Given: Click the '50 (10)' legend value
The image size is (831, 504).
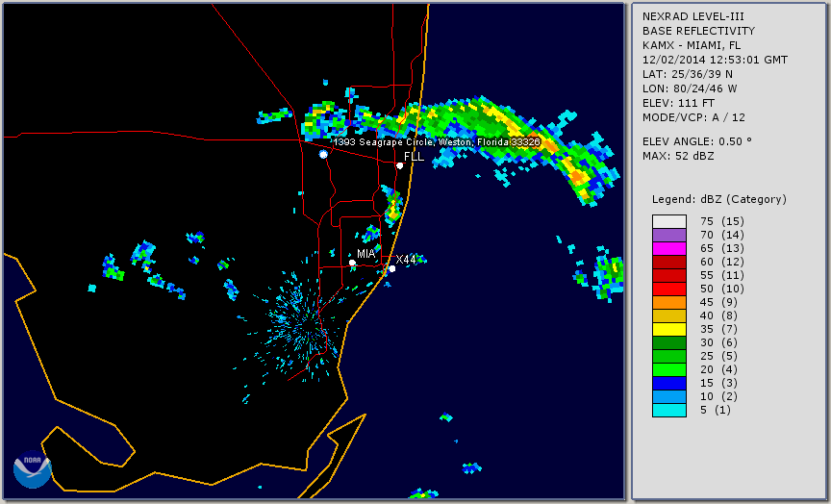Looking at the screenshot, I should [x=721, y=289].
